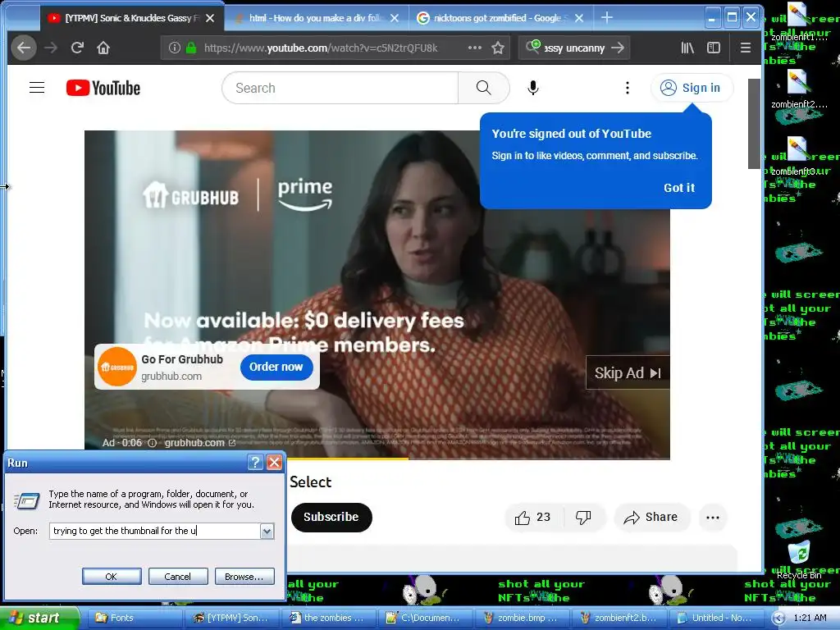Click the YouTube search input field

pos(340,88)
